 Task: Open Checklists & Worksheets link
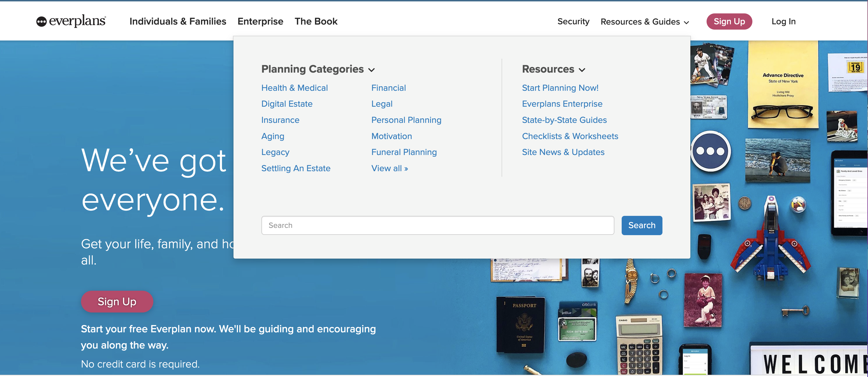tap(570, 136)
